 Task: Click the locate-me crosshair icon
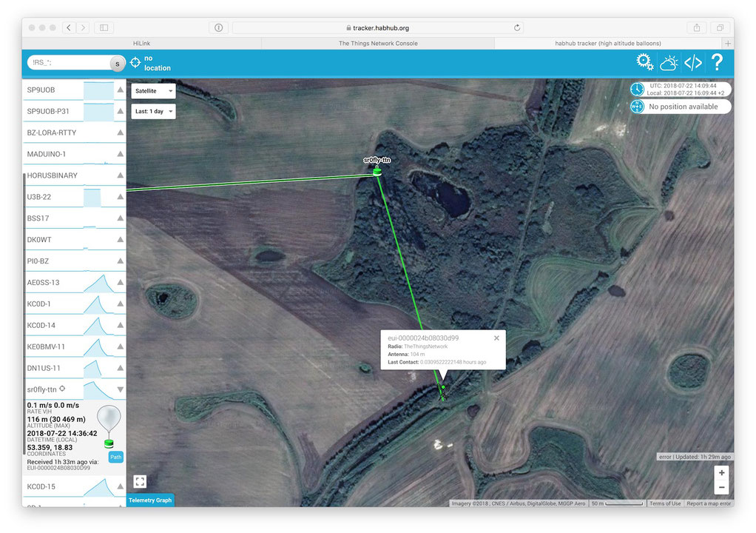(135, 63)
